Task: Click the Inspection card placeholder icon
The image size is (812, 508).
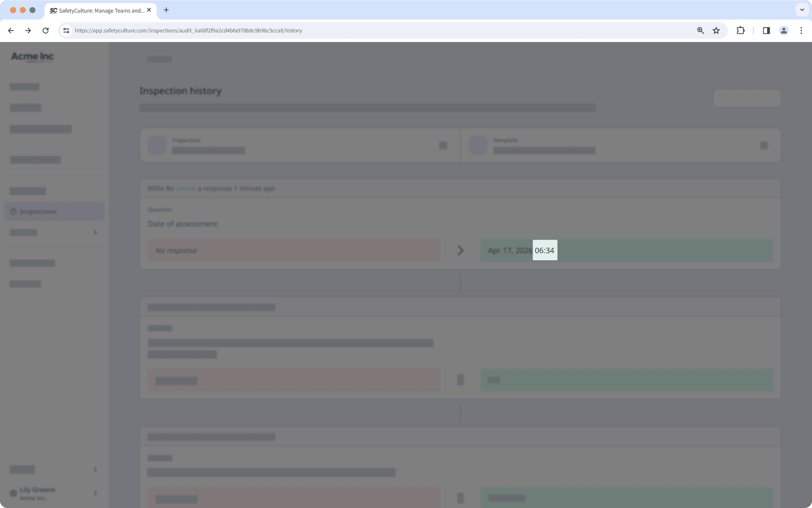Action: tap(157, 145)
